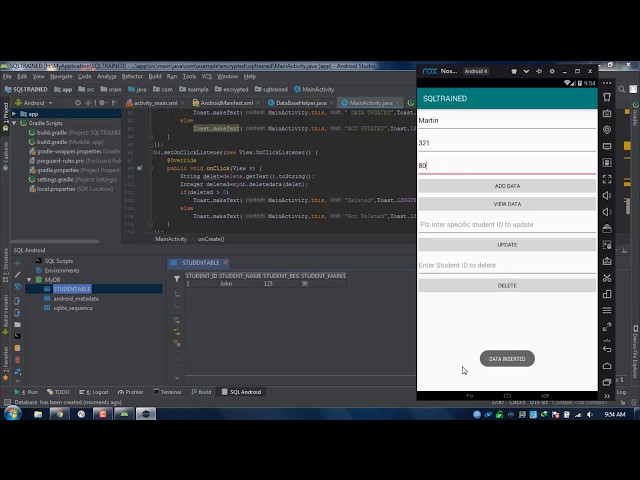The height and width of the screenshot is (480, 640).
Task: Open Environments item
Action: pyautogui.click(x=62, y=270)
